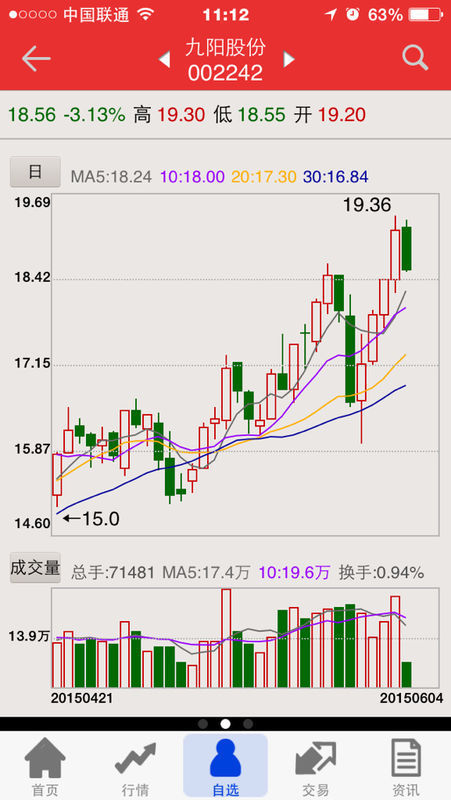Screen dimensions: 451x800
Task: Tap the orange 20:17.30 MA label
Action: click(x=264, y=177)
